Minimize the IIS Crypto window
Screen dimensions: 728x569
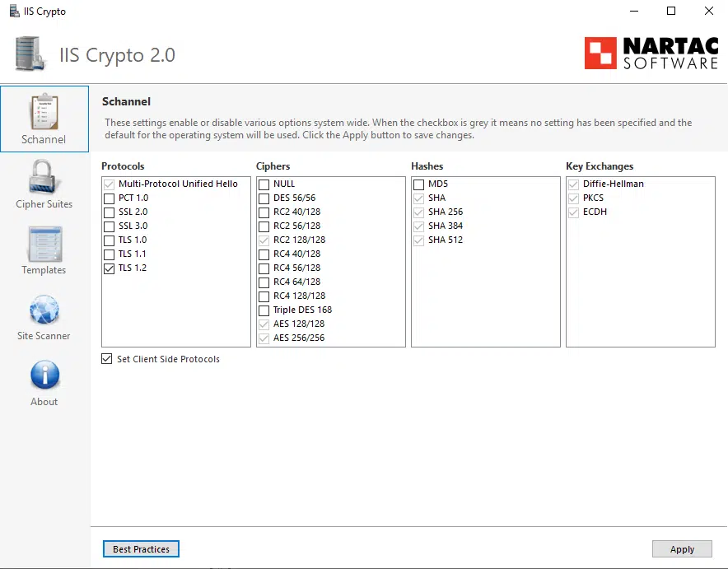634,11
